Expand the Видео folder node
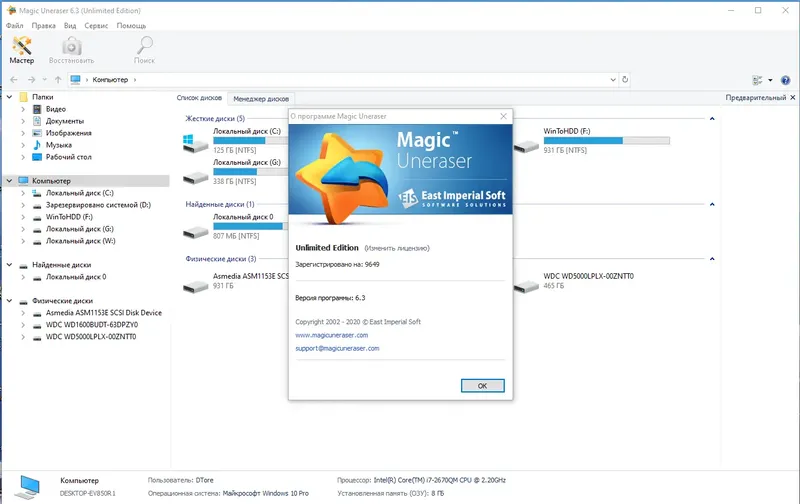The width and height of the screenshot is (800, 504). pyautogui.click(x=23, y=109)
